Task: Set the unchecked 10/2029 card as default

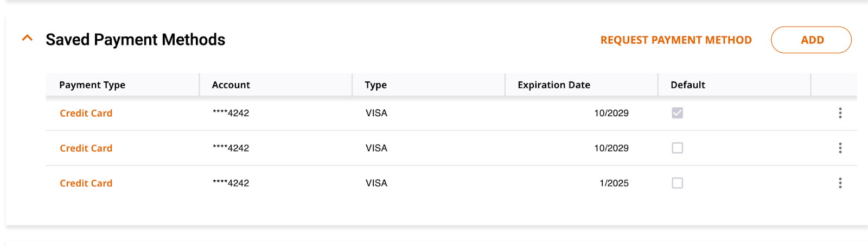Action: coord(677,148)
